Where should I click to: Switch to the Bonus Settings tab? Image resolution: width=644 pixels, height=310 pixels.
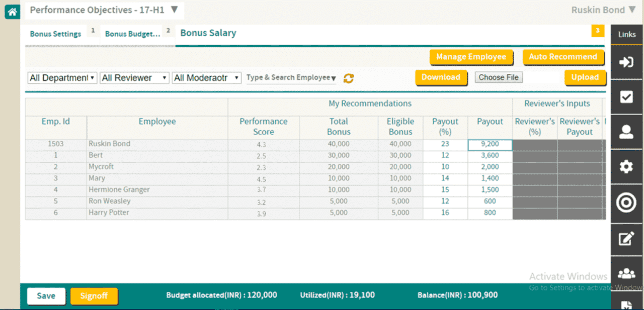point(55,34)
